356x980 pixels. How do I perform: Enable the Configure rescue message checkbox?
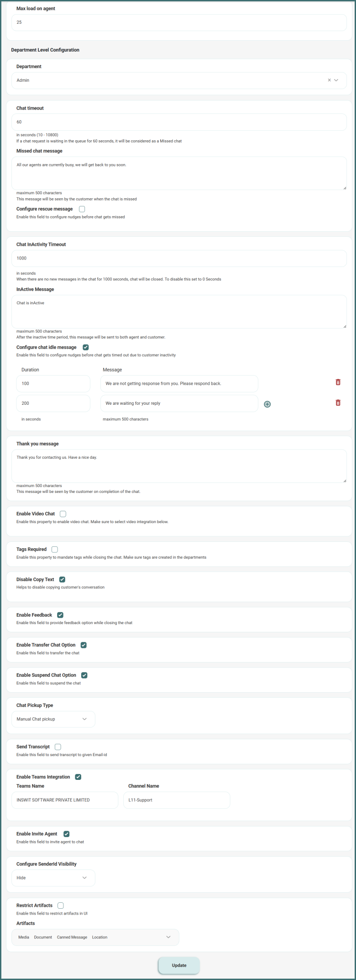point(82,209)
